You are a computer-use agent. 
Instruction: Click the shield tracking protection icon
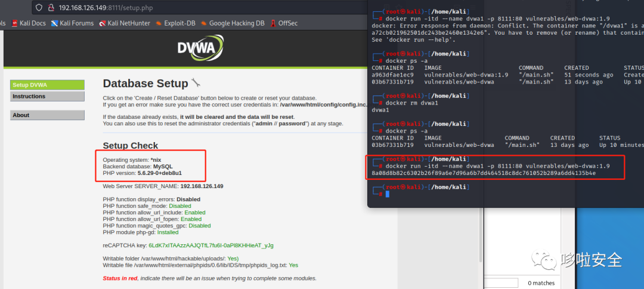coord(39,7)
